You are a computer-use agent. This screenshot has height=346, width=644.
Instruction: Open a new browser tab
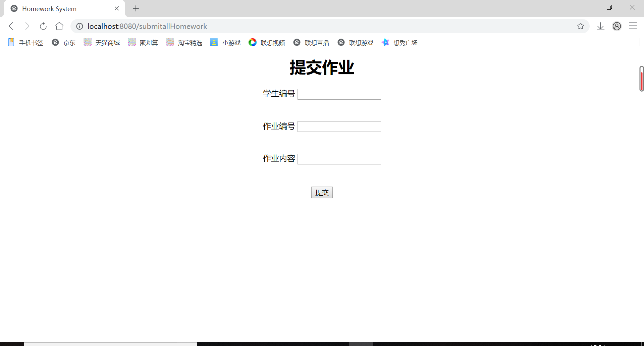pos(136,8)
